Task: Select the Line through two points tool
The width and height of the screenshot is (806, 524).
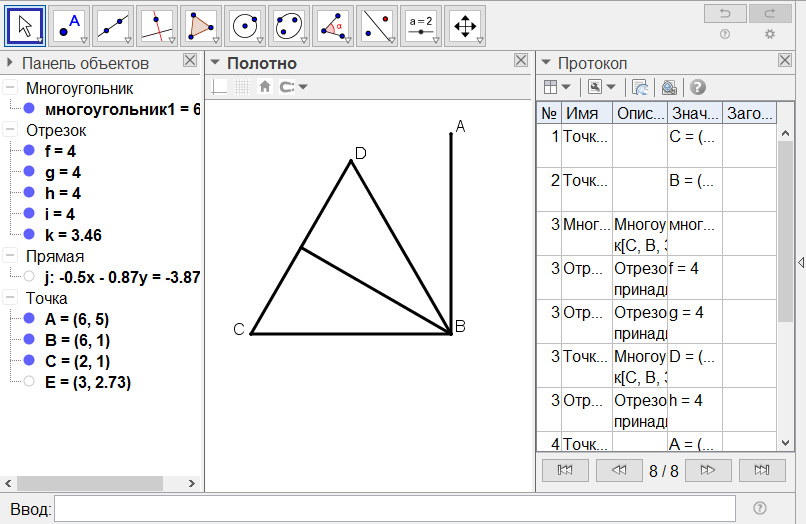Action: (x=113, y=26)
